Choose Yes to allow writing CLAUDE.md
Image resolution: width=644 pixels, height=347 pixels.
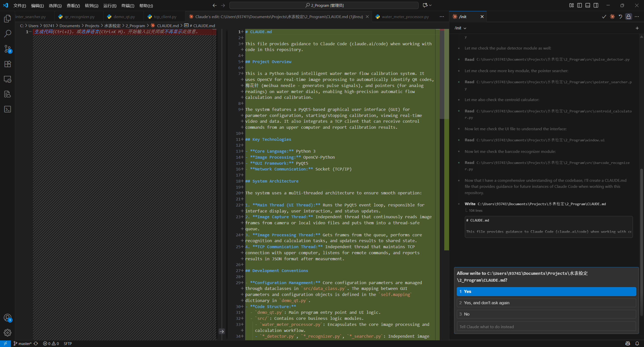click(x=546, y=291)
